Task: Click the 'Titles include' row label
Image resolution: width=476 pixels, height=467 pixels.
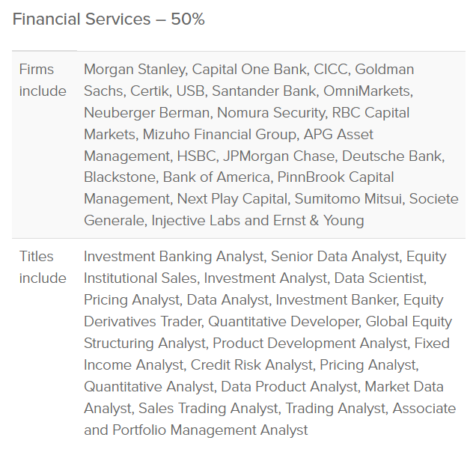Action: click(43, 267)
